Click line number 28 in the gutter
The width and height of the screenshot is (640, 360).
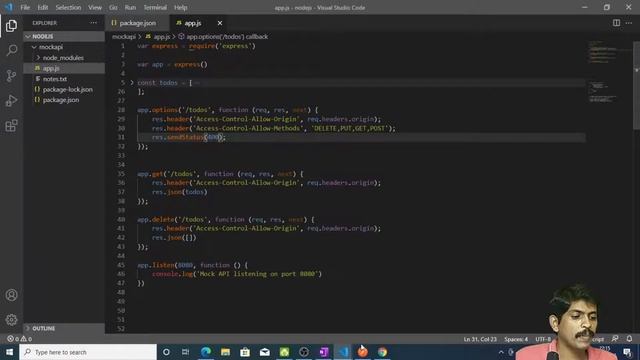click(x=121, y=110)
